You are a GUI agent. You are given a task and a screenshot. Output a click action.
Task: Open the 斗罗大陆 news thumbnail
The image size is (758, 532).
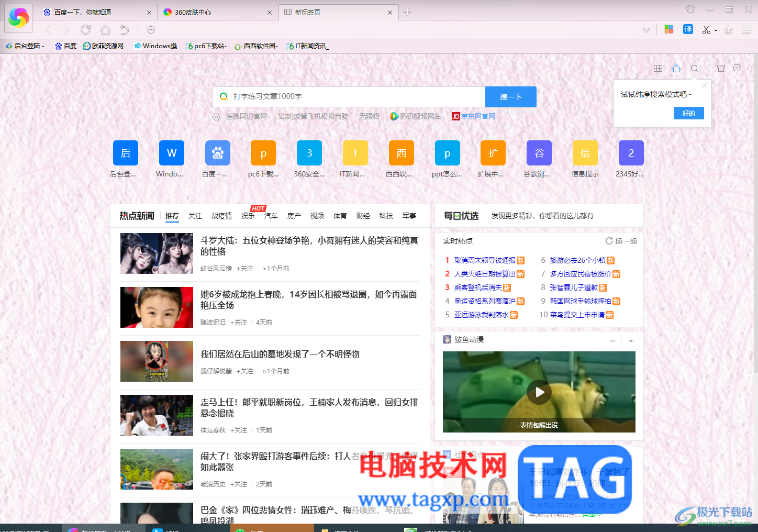pyautogui.click(x=157, y=253)
